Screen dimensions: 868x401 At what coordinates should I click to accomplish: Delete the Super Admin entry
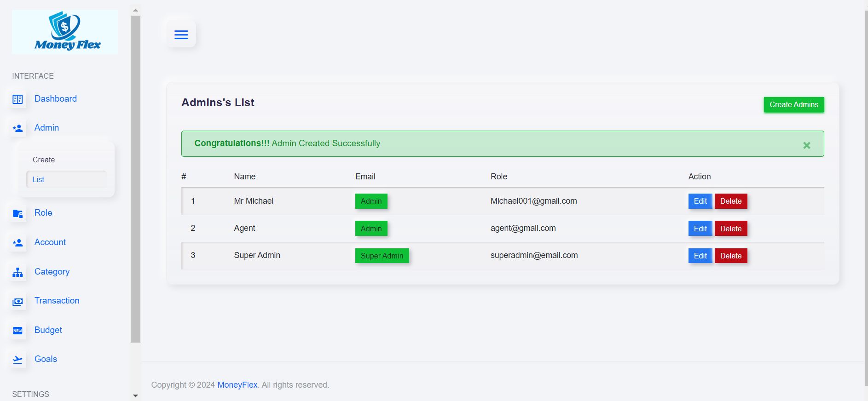pyautogui.click(x=730, y=256)
